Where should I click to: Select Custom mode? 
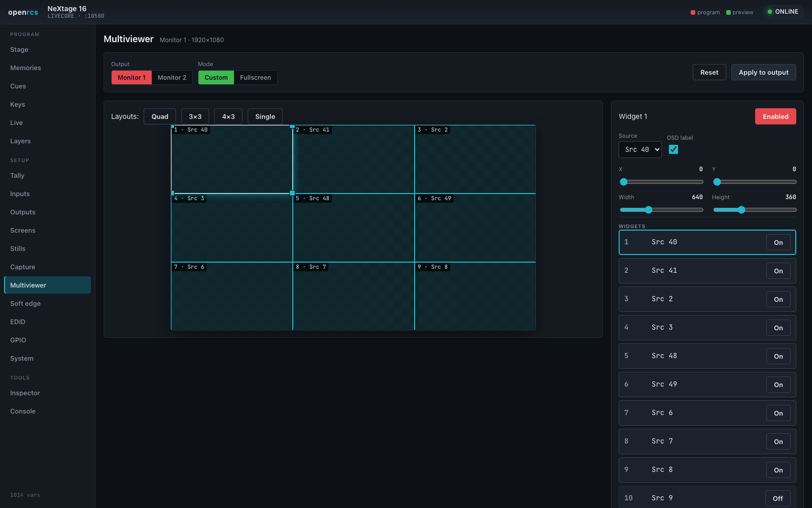[216, 77]
